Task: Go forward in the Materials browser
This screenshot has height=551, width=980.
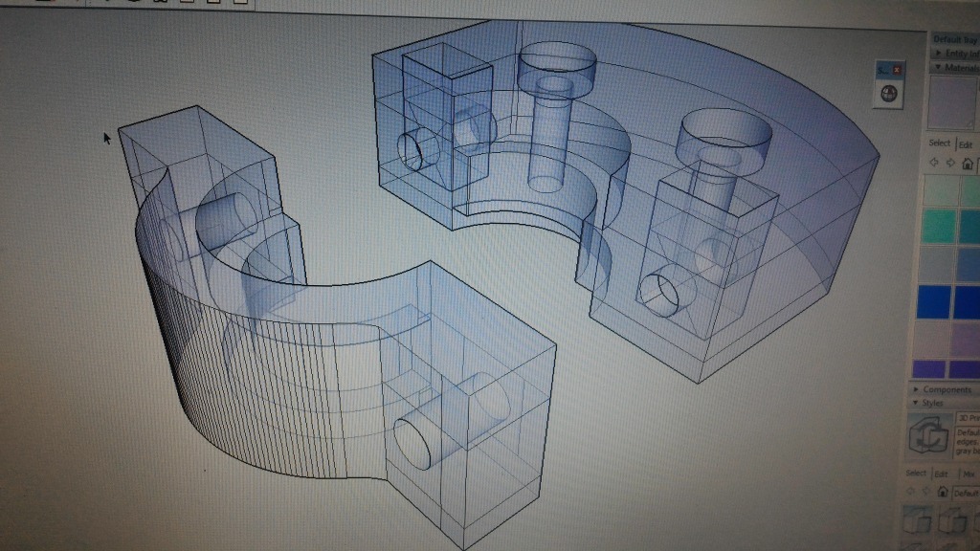Action: 950,163
